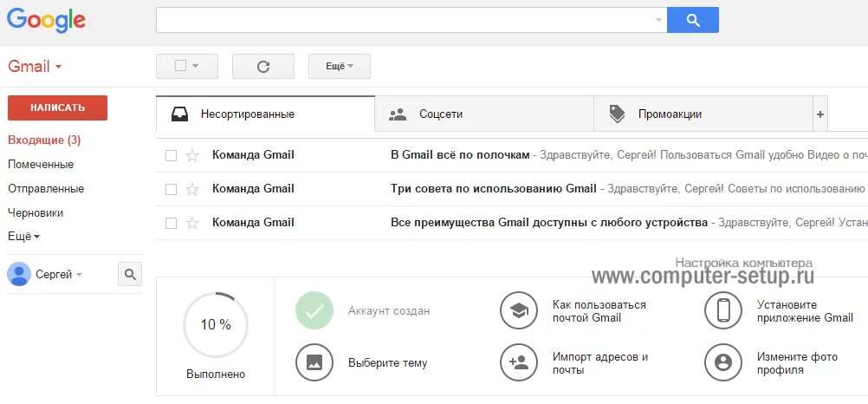Expand Ещё in the left sidebar

23,237
